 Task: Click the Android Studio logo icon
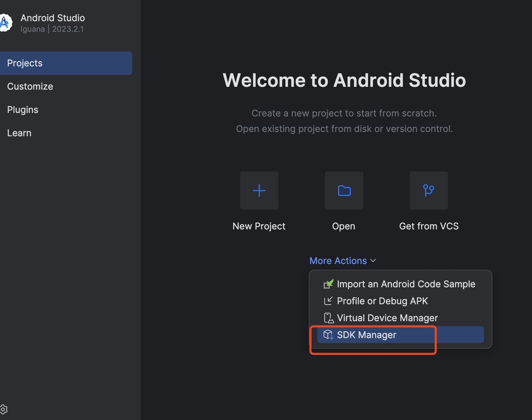coord(5,23)
